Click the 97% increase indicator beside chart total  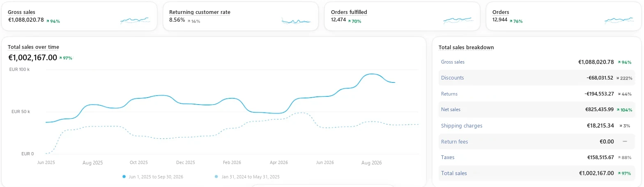click(x=66, y=58)
